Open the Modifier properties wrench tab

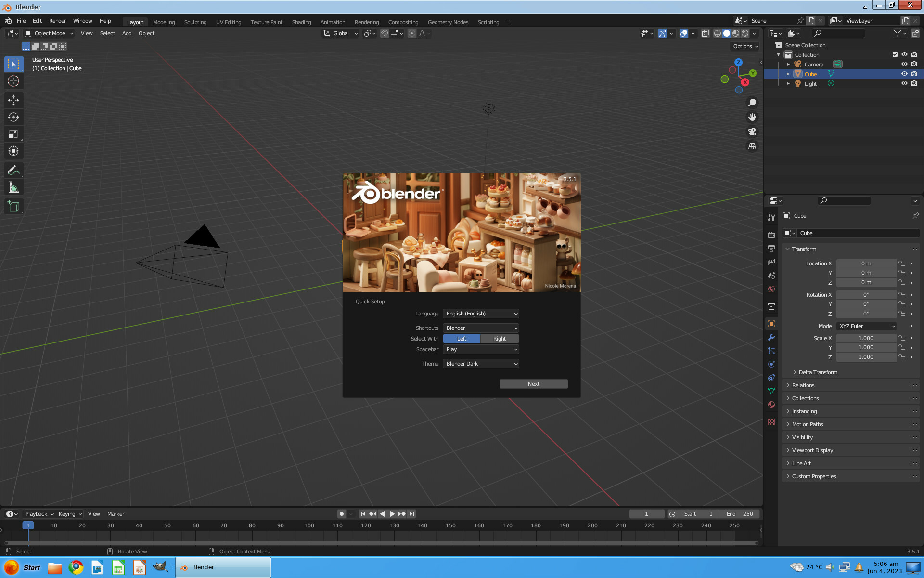click(771, 337)
